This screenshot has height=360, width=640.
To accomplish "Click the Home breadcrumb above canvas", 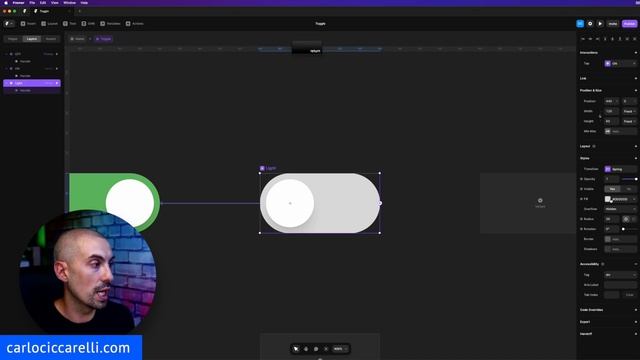I will (x=77, y=39).
